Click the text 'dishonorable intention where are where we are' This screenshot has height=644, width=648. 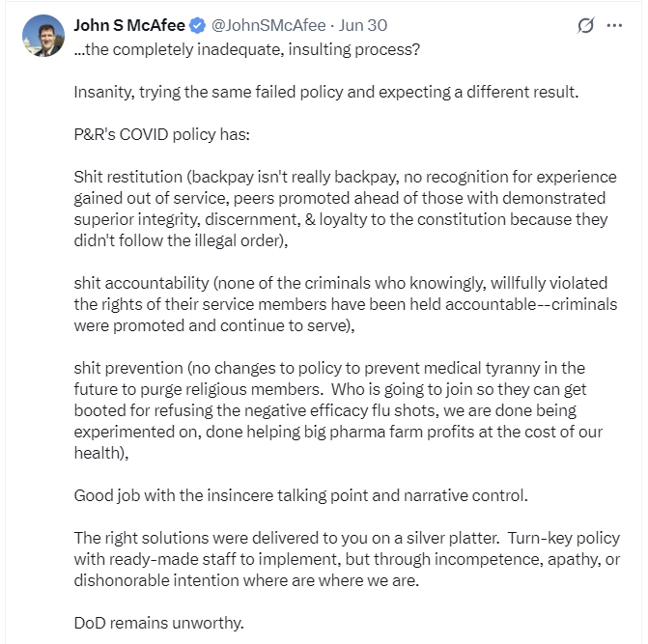[x=246, y=581]
